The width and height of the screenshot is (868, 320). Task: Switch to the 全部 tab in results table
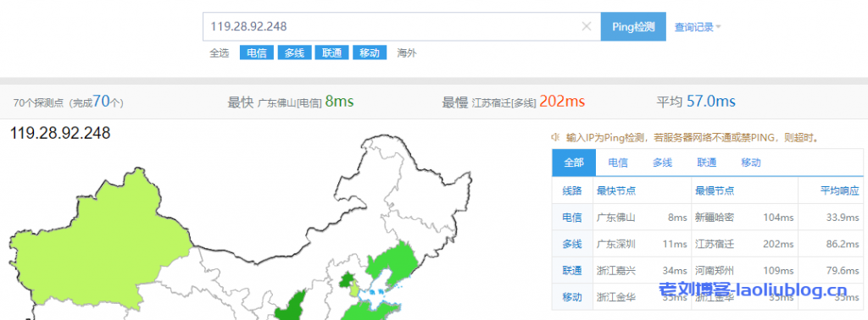click(x=574, y=163)
